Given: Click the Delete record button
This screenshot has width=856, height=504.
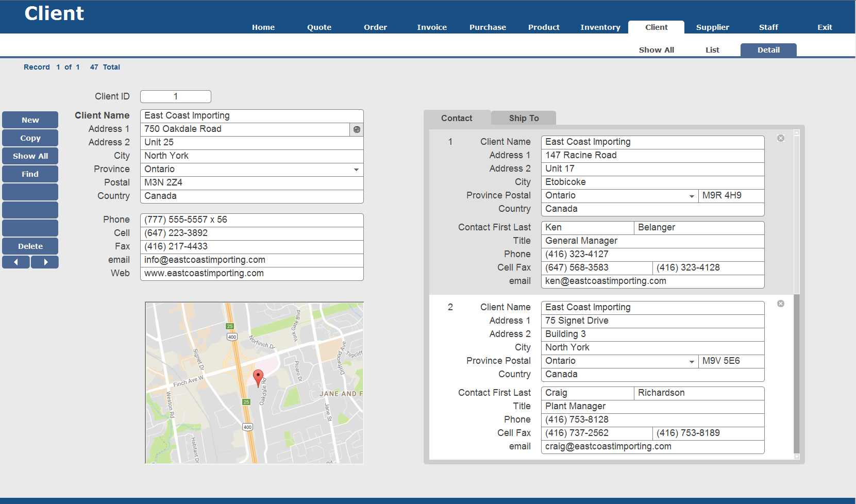Looking at the screenshot, I should pos(30,246).
